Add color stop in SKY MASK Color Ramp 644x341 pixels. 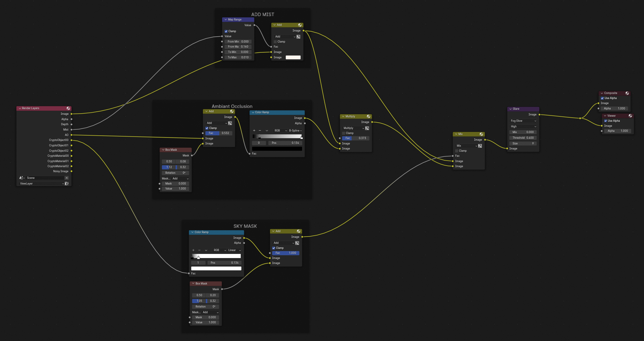pyautogui.click(x=193, y=250)
